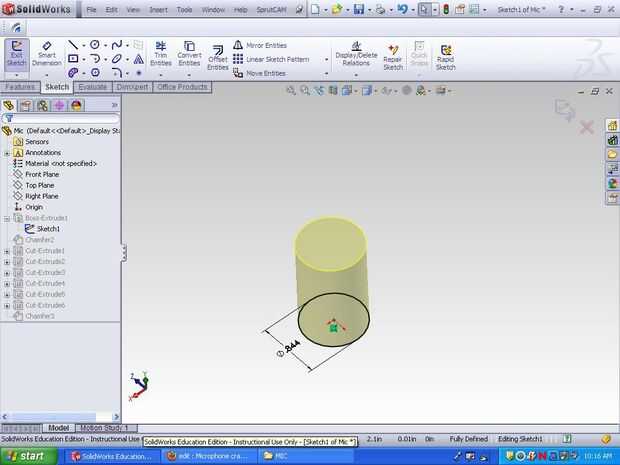Open the Exit Sketch dropdown arrow
Screen dimensions: 620x465
point(17,75)
